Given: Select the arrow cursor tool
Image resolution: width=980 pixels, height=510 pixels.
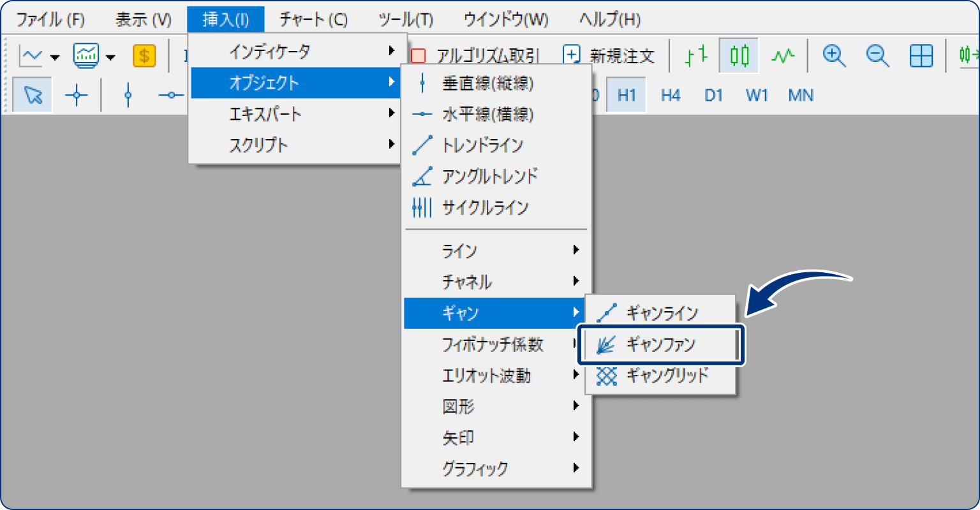Looking at the screenshot, I should point(32,94).
